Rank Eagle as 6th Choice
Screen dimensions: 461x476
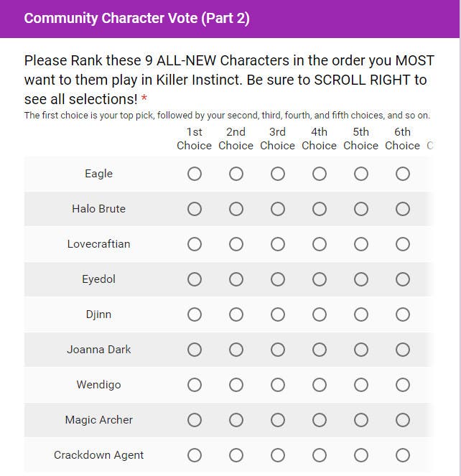pos(402,174)
